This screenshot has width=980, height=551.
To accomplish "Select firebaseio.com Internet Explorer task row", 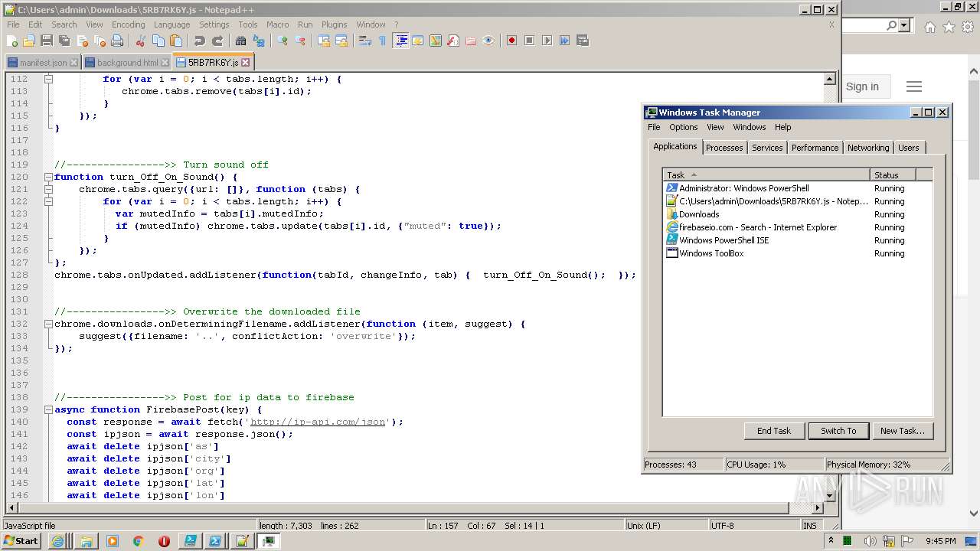I will (x=798, y=227).
